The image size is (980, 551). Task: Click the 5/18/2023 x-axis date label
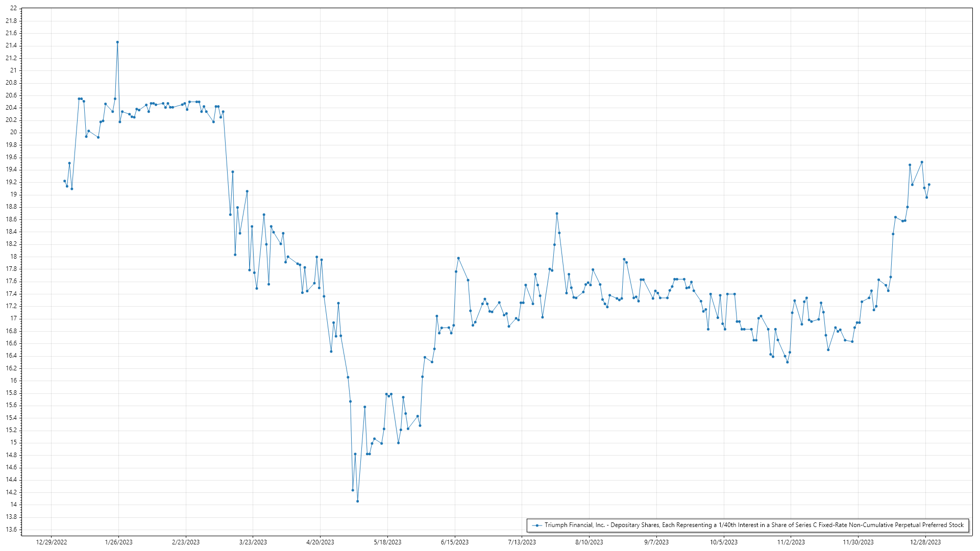[387, 542]
